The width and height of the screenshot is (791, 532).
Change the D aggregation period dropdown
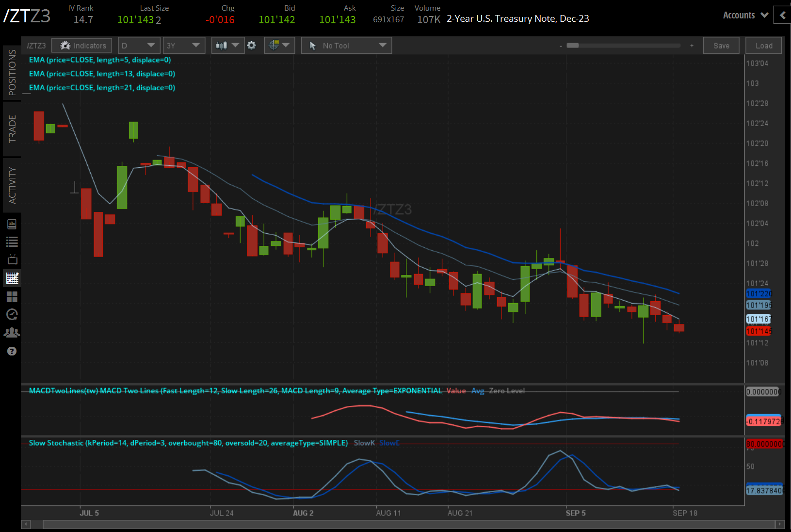(x=139, y=46)
